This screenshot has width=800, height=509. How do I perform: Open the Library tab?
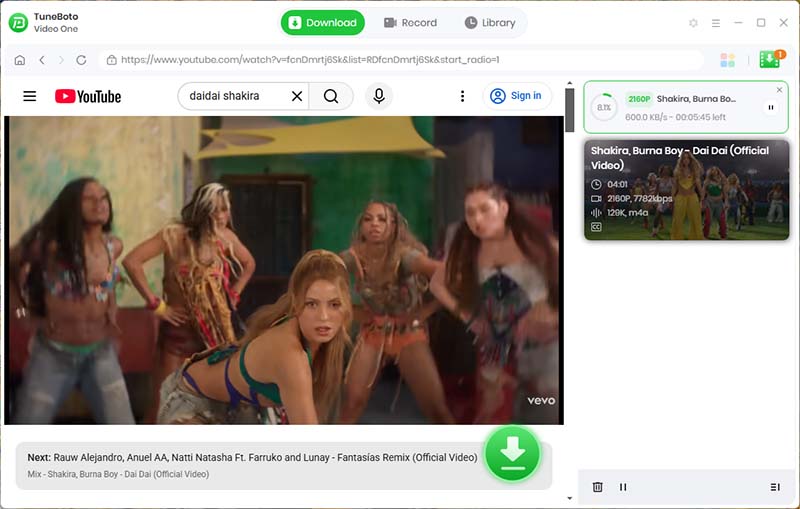[x=490, y=22]
